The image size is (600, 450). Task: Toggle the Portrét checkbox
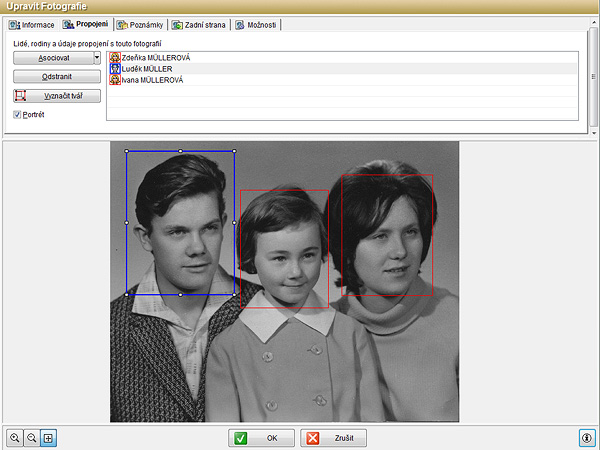click(x=18, y=115)
